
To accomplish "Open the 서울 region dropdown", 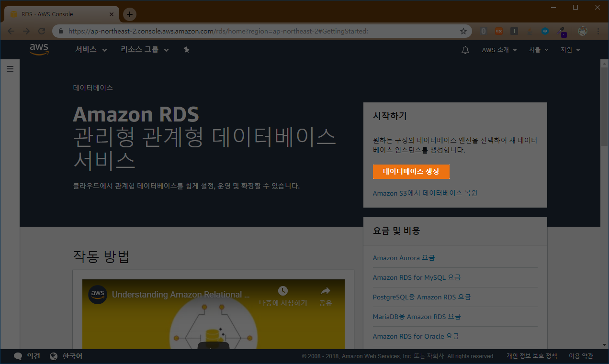I will 539,50.
